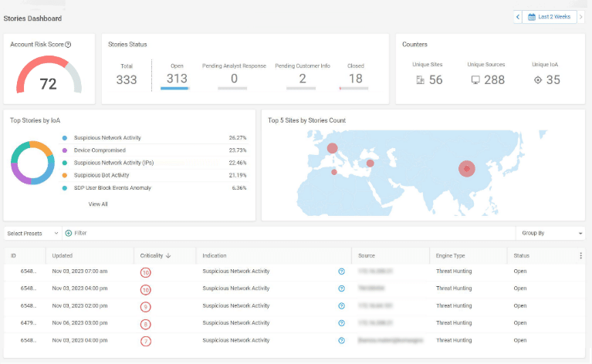The height and width of the screenshot is (364, 592).
Task: Click the next time period arrow
Action: (581, 17)
